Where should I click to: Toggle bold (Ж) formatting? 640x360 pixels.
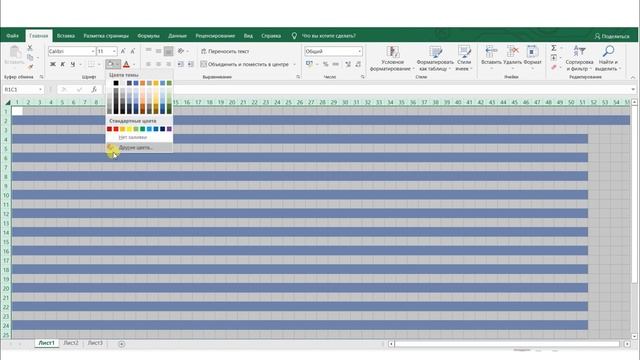[53, 64]
